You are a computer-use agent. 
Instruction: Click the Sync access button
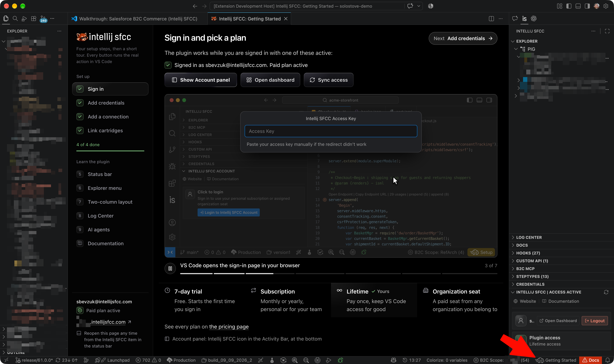tap(329, 80)
